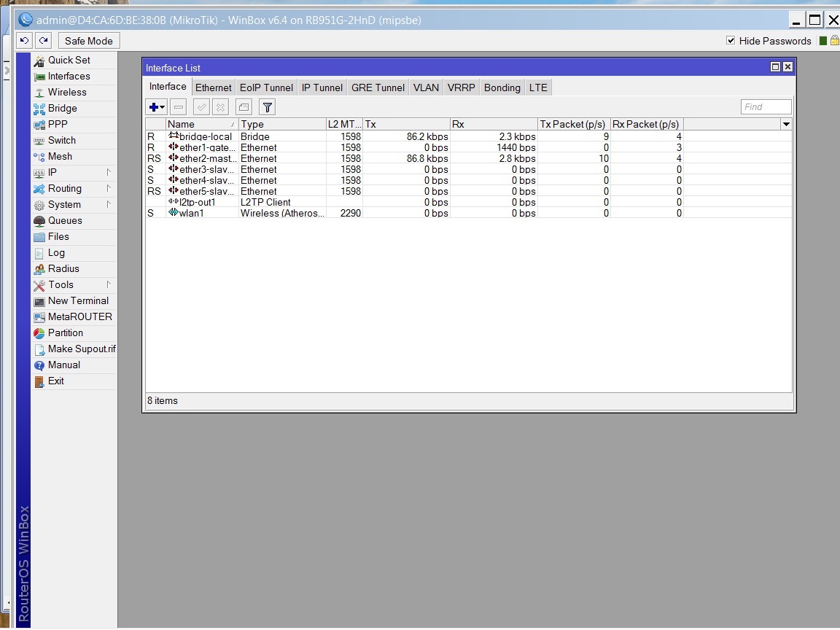Switch to the VRRP tab

462,87
